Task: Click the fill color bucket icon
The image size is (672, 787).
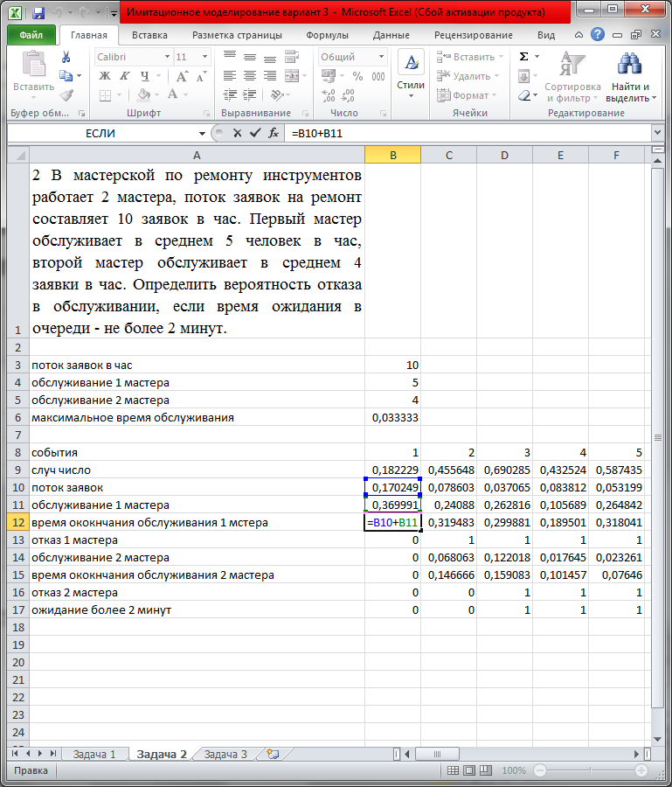Action: (x=144, y=94)
